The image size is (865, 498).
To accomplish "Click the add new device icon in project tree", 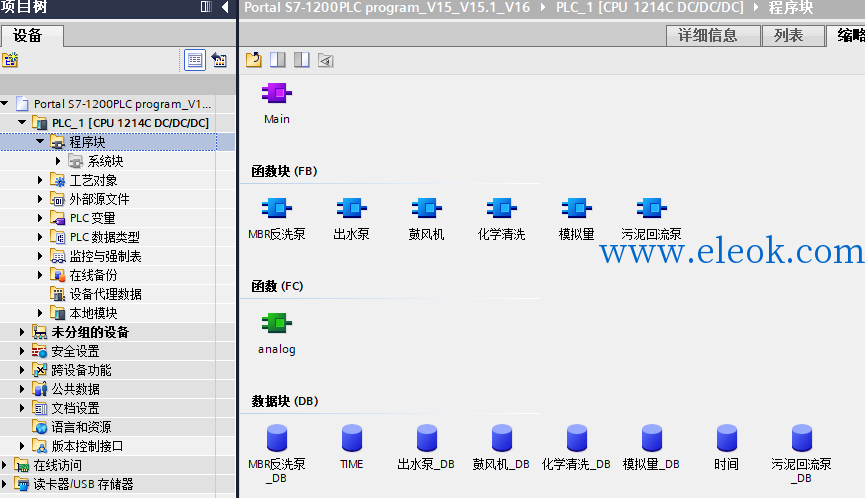I will tap(10, 60).
